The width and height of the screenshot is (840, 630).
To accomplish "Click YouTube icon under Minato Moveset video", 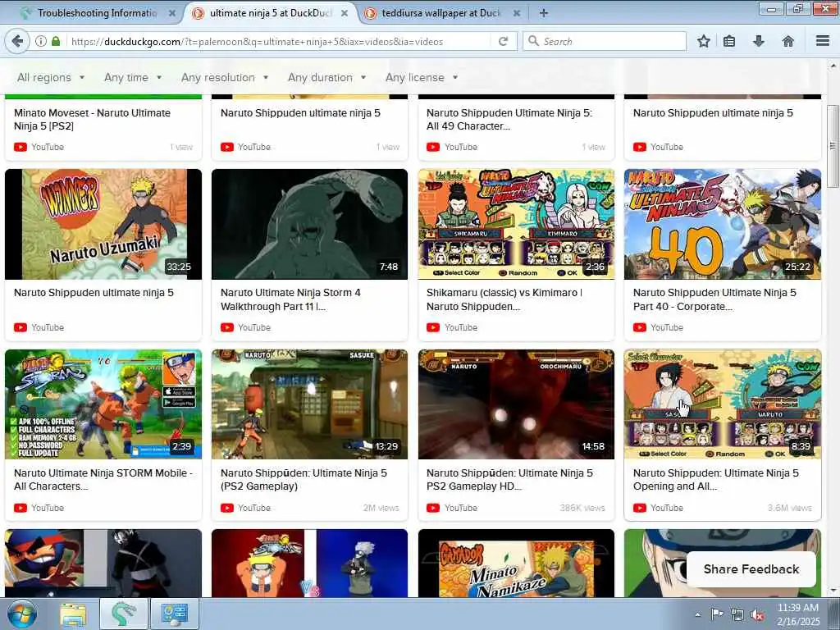I will tap(21, 147).
